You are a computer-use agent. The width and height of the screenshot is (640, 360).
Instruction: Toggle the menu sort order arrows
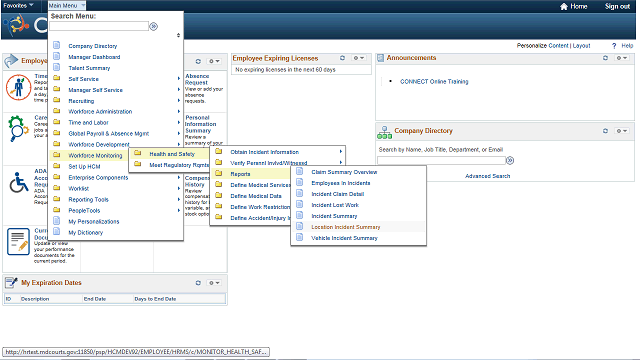point(178,35)
